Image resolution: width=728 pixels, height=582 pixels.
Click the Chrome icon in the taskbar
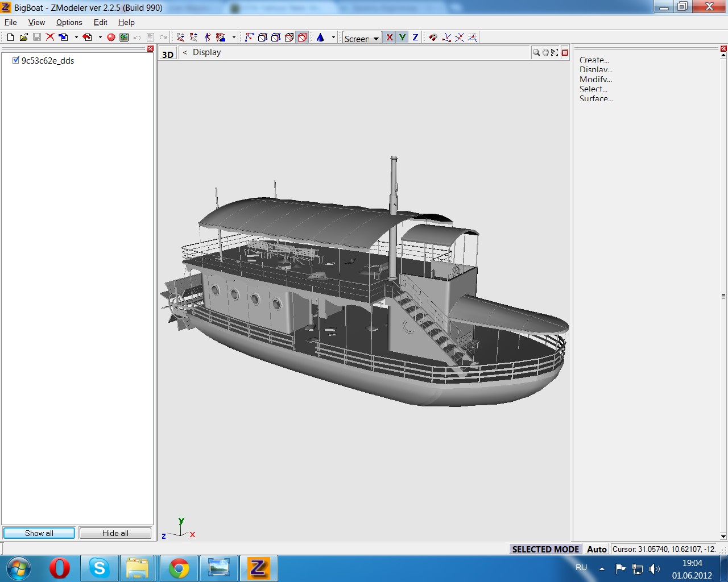pyautogui.click(x=179, y=568)
